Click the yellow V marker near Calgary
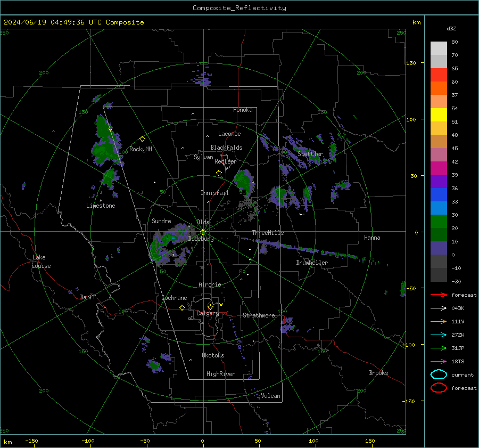This screenshot has height=448, width=479. [221, 305]
